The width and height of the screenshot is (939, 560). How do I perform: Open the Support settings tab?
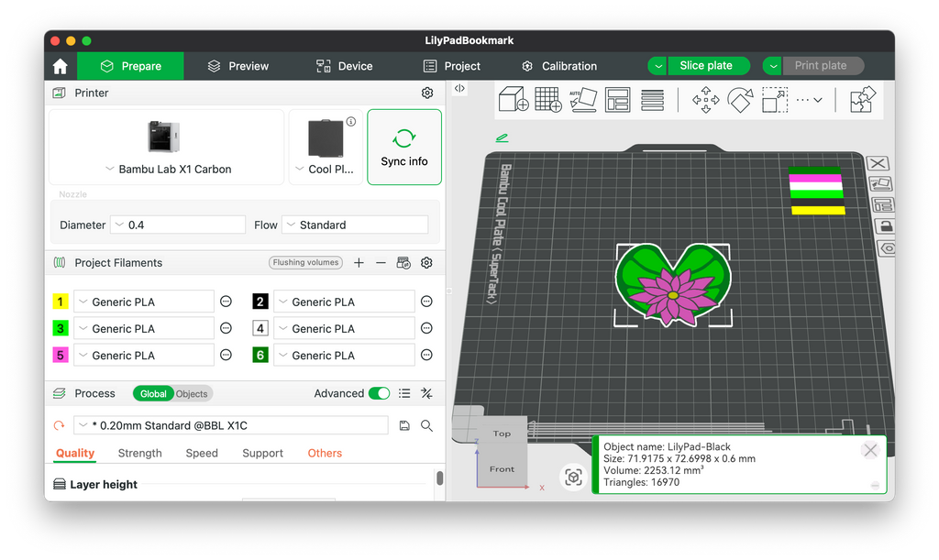coord(262,453)
